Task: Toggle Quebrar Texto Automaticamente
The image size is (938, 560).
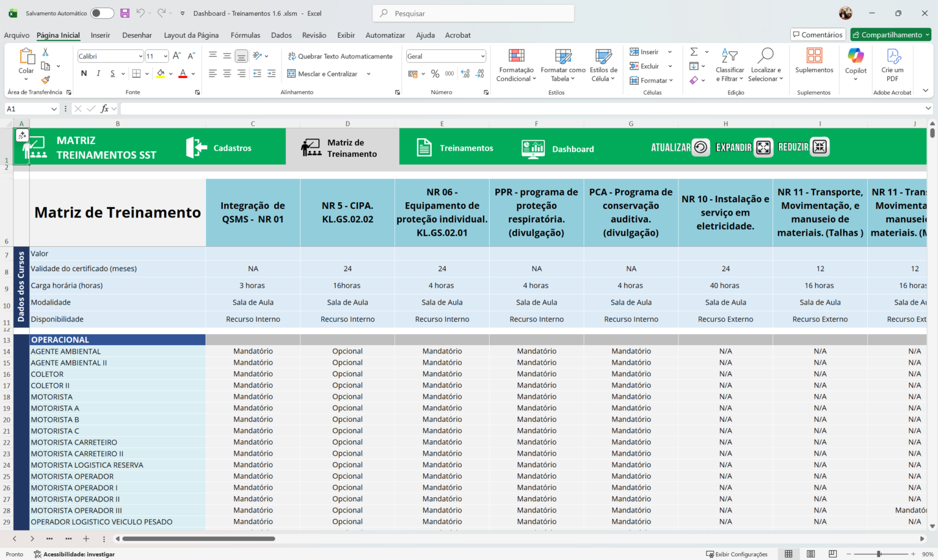Action: [x=340, y=56]
